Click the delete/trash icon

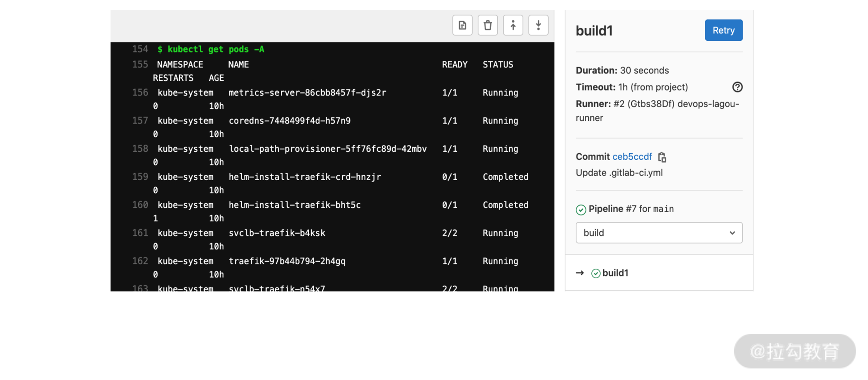click(488, 25)
